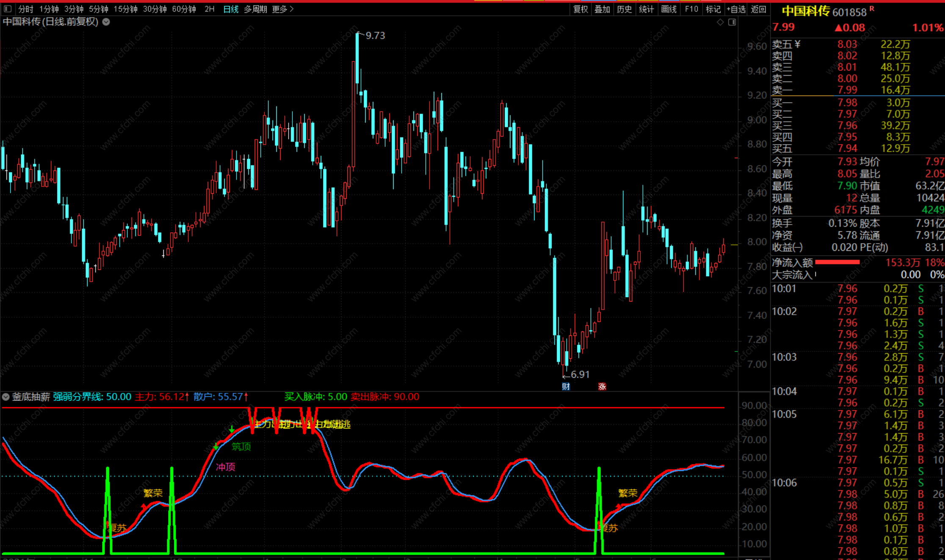
Task: Click the 涨 marker icon below chart
Action: point(602,386)
